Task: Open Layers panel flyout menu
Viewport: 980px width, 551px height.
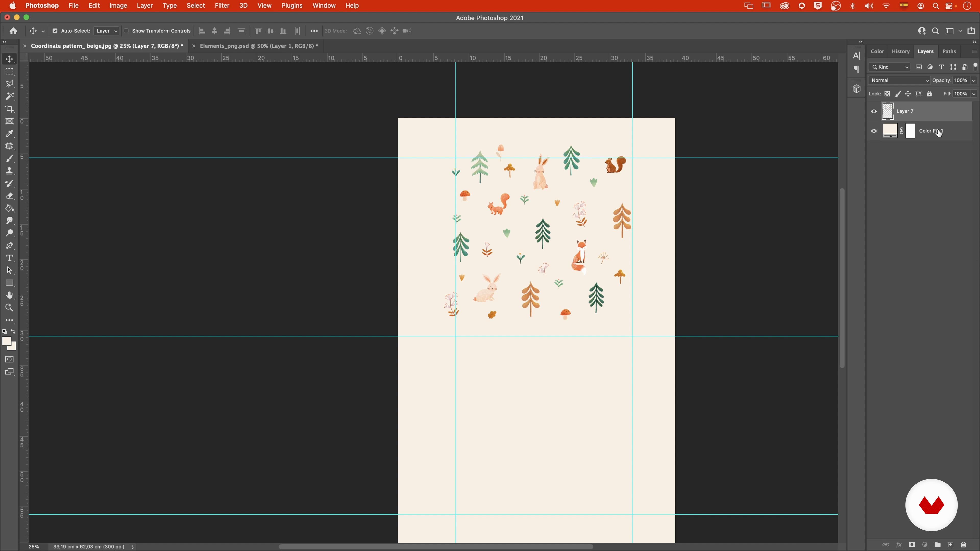Action: click(974, 51)
